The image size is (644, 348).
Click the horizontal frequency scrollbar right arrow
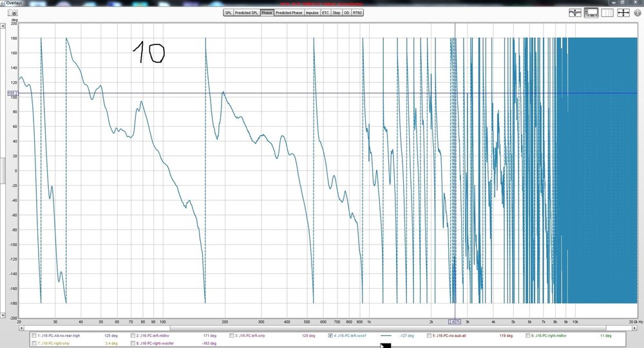[x=635, y=328]
